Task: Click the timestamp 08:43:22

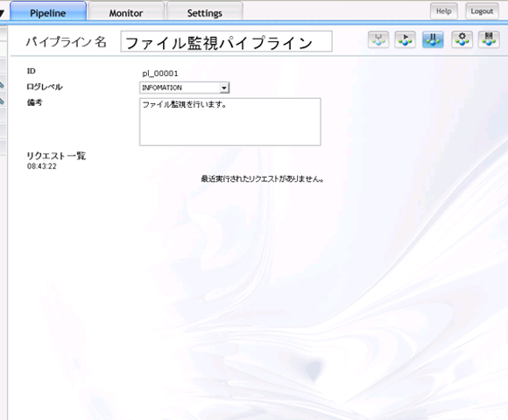Action: [x=42, y=166]
